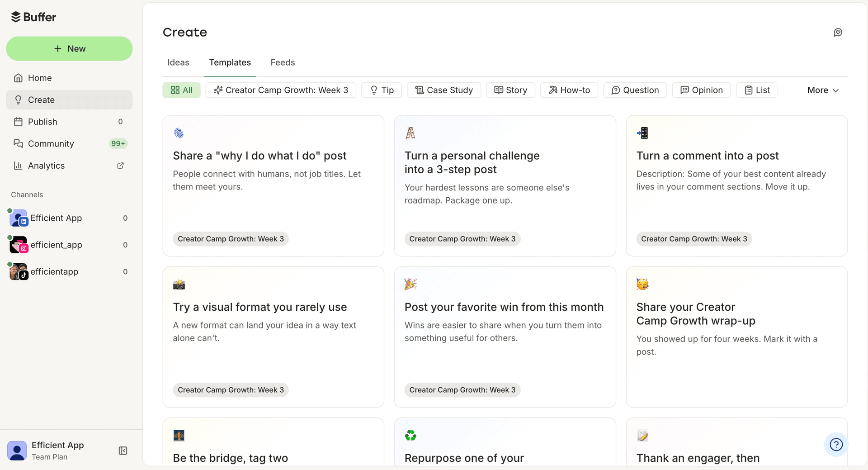Screen dimensions: 868x470
Task: Open Home in sidebar
Action: pos(69,78)
